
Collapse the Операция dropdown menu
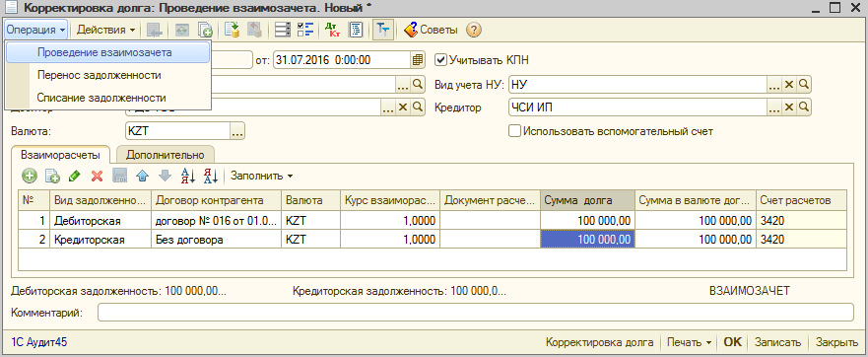point(36,30)
